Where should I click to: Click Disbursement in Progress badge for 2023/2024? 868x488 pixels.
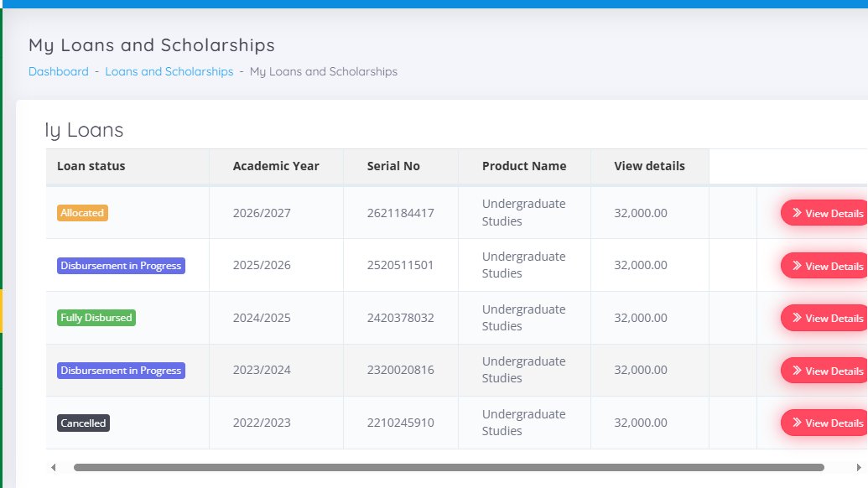click(121, 370)
